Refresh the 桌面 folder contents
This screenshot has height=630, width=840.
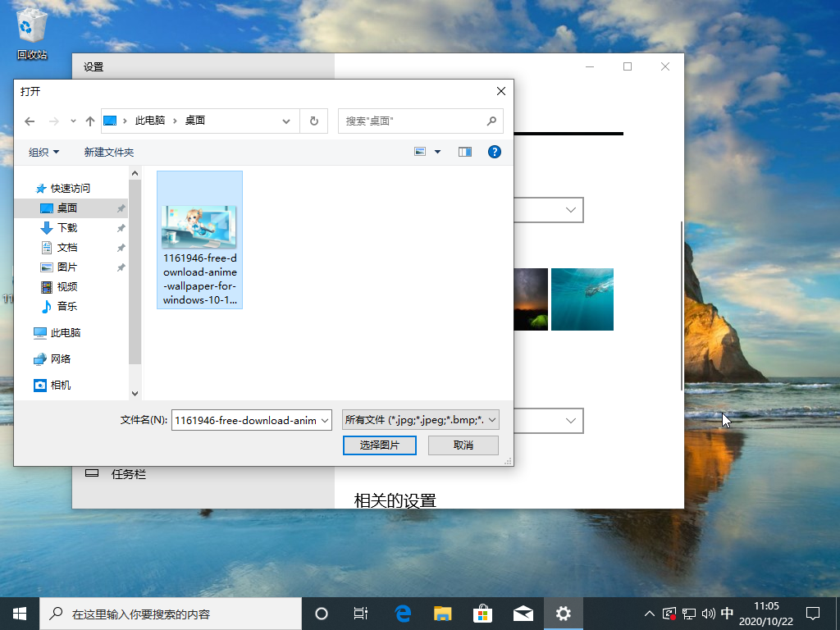click(x=314, y=121)
